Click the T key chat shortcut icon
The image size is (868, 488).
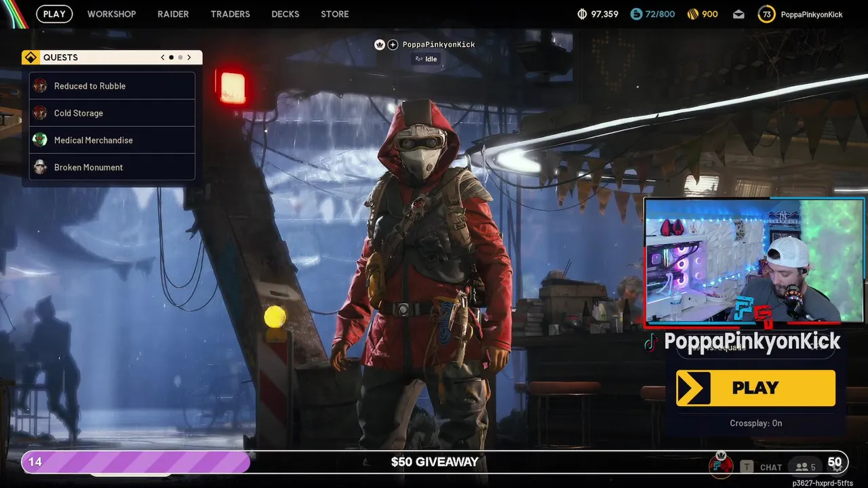747,466
